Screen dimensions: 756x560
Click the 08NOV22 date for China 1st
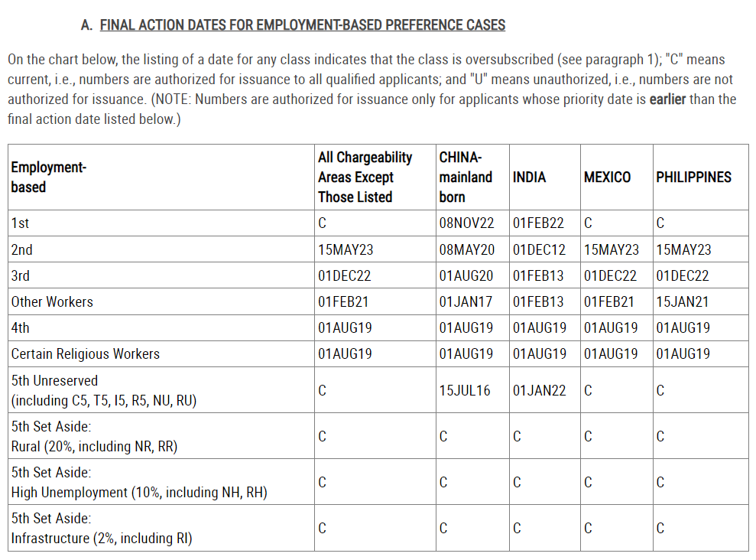pyautogui.click(x=466, y=223)
